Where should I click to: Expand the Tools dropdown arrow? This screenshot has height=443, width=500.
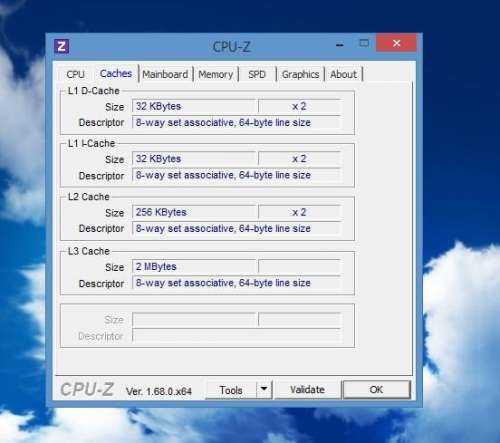(x=264, y=389)
